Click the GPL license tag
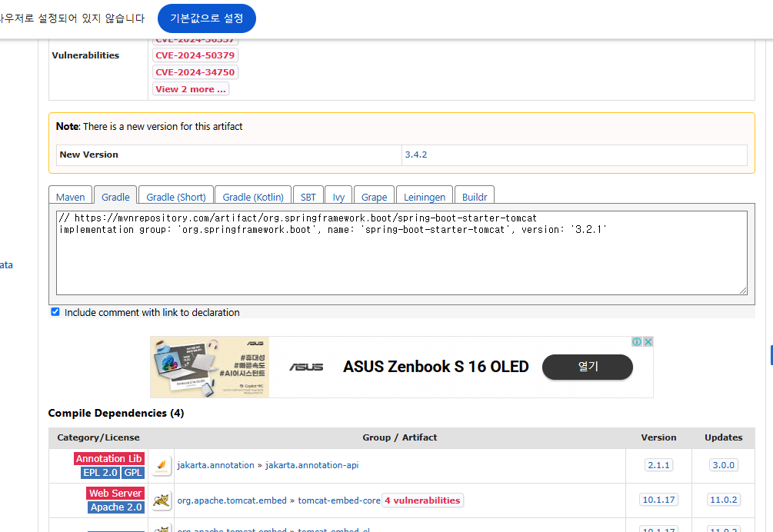 (132, 473)
